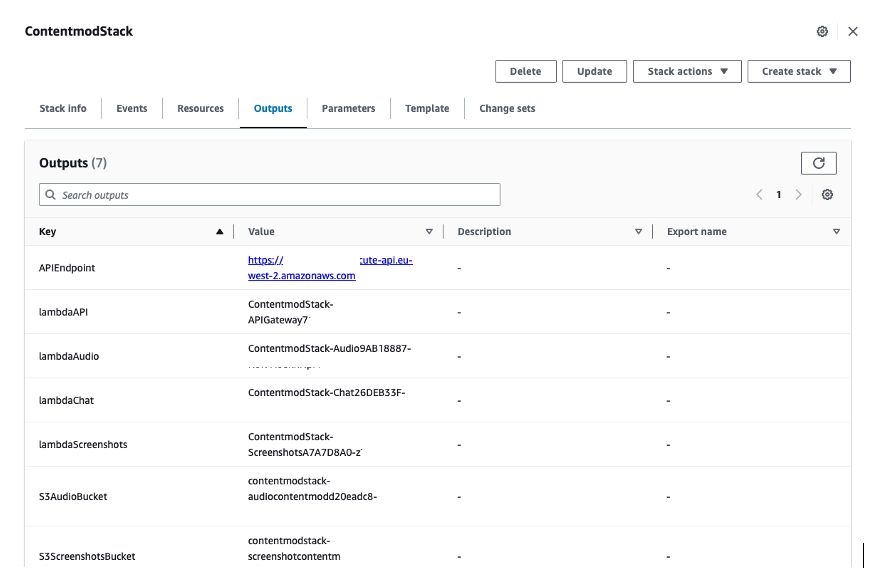886x570 pixels.
Task: Go to previous outputs page arrow
Action: pyautogui.click(x=759, y=195)
